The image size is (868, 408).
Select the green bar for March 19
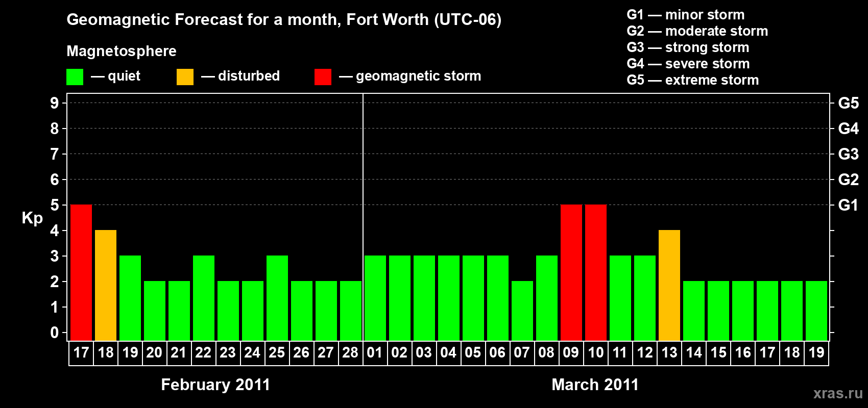[816, 311]
